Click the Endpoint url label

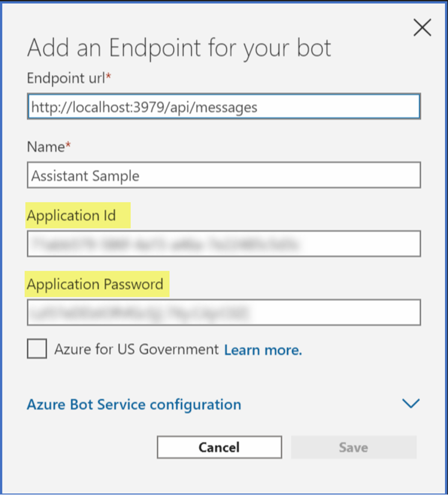pos(66,78)
